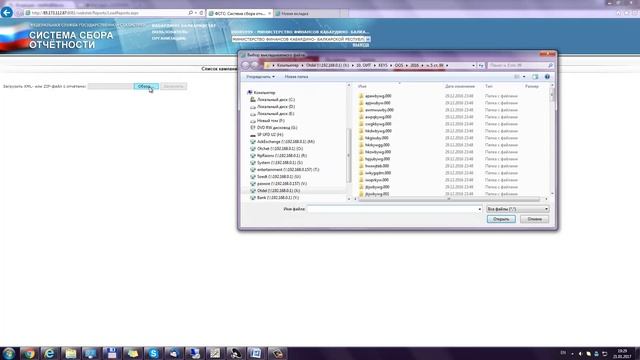Select 'Локальный диск (E:)' in the tree
This screenshot has width=640, height=360.
(276, 113)
